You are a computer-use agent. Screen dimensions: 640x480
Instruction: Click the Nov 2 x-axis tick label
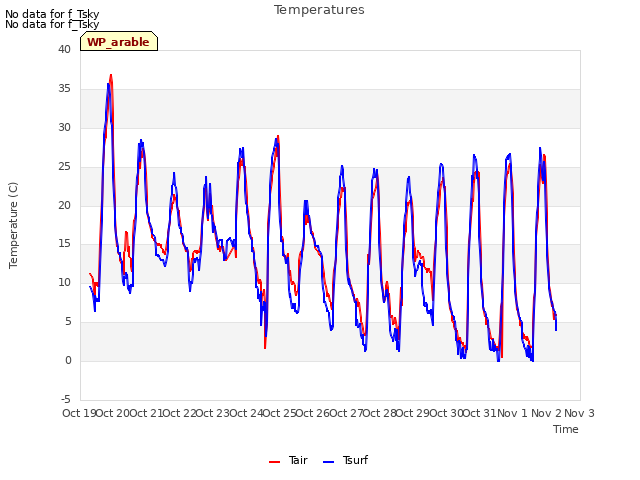tap(546, 413)
